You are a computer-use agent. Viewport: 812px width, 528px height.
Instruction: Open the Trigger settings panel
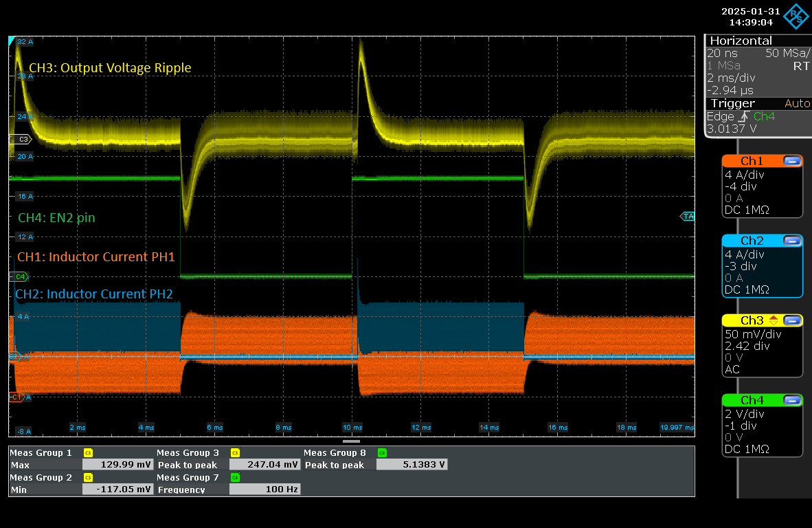732,103
